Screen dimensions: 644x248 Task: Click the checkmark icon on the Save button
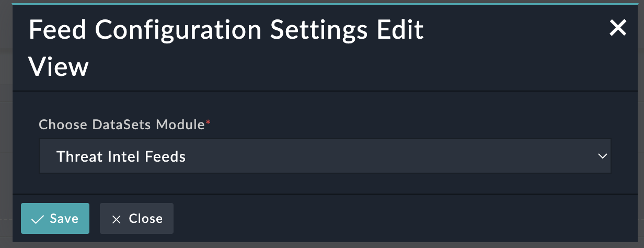pyautogui.click(x=38, y=219)
